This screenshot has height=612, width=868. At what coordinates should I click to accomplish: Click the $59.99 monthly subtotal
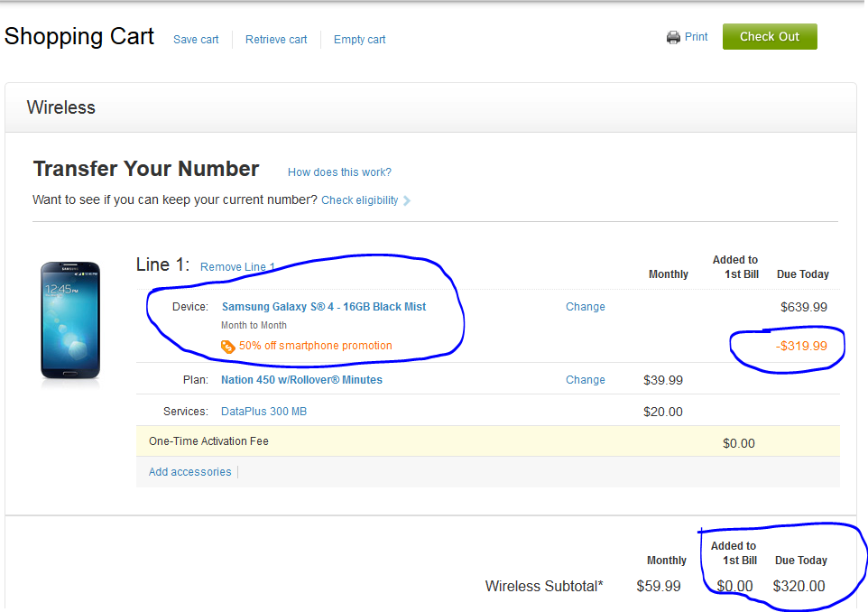[659, 586]
